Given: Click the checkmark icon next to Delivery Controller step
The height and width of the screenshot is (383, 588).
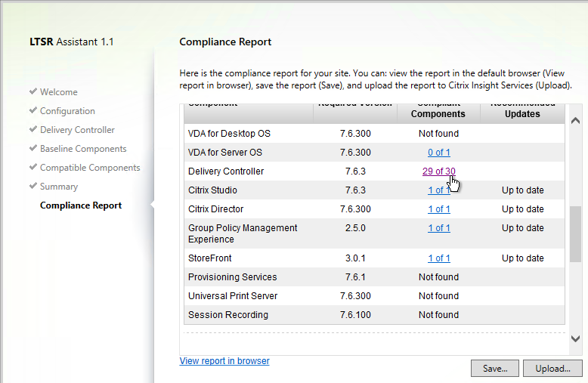Looking at the screenshot, I should point(33,129).
